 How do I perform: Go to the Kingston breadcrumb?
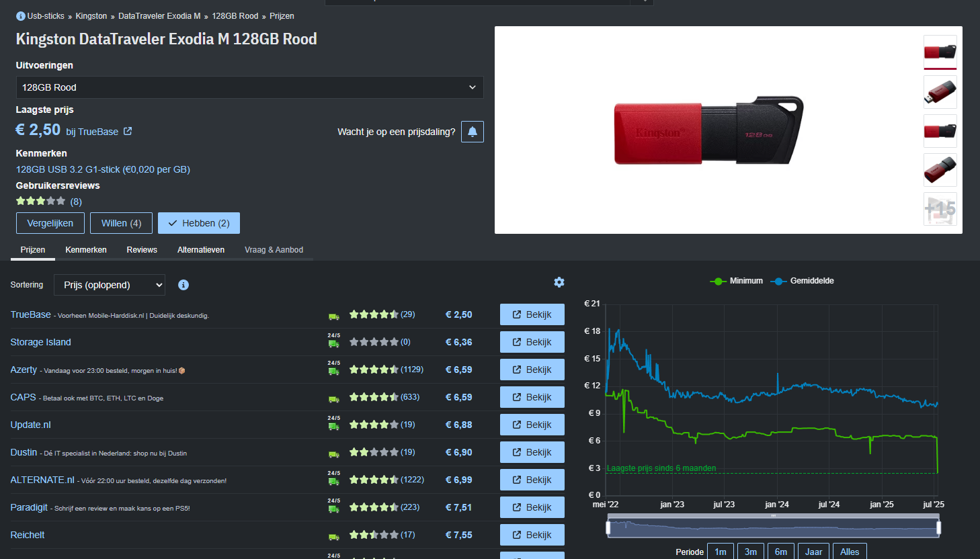coord(91,16)
